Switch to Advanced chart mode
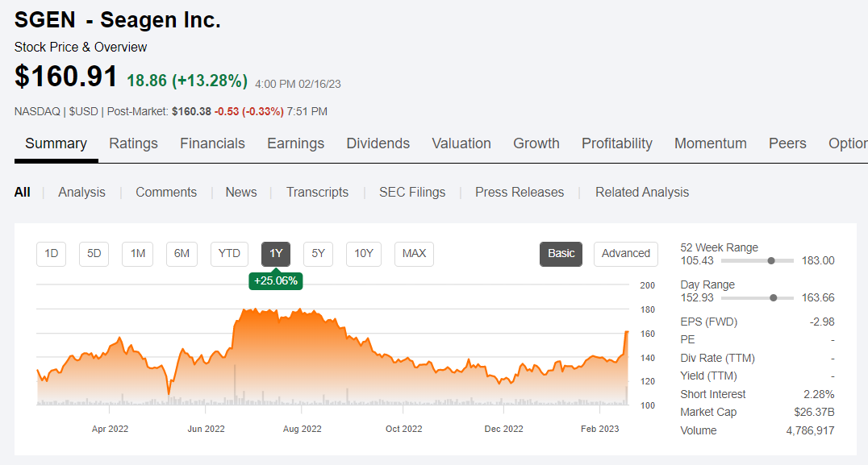The width and height of the screenshot is (868, 465). pyautogui.click(x=625, y=254)
